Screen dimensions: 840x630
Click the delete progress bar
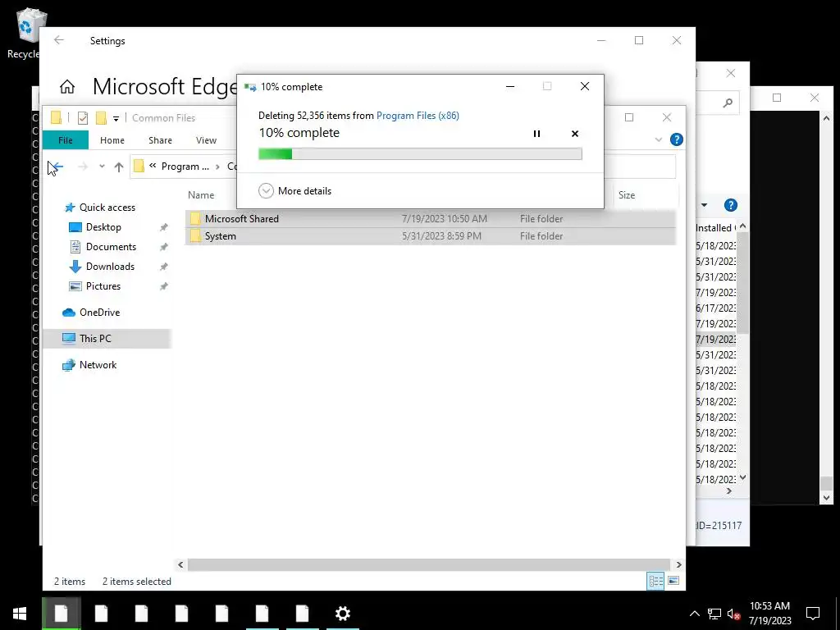pos(420,154)
